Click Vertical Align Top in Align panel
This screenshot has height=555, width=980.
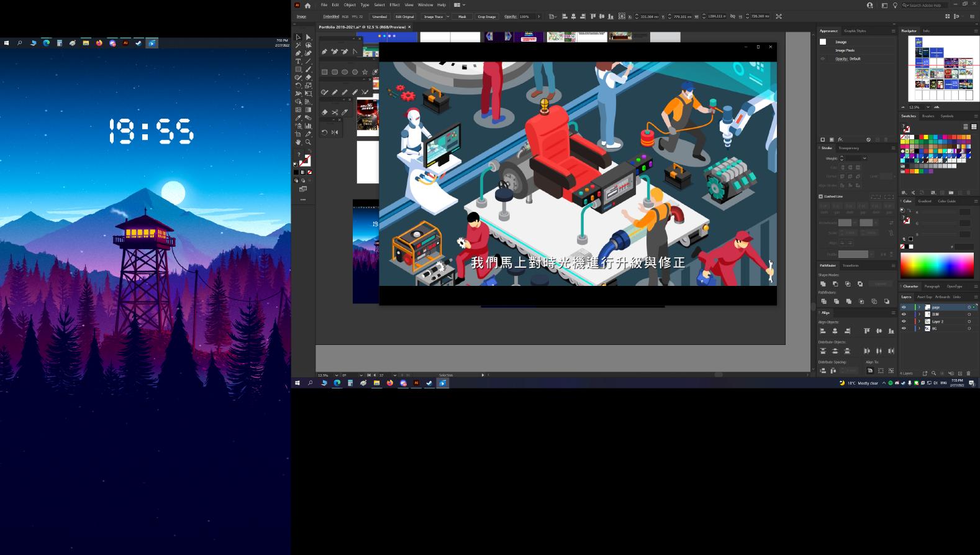pos(867,331)
